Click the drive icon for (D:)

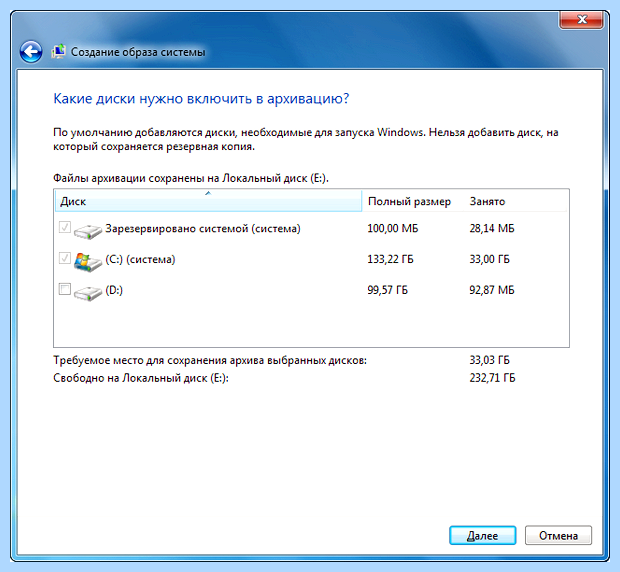coord(88,293)
